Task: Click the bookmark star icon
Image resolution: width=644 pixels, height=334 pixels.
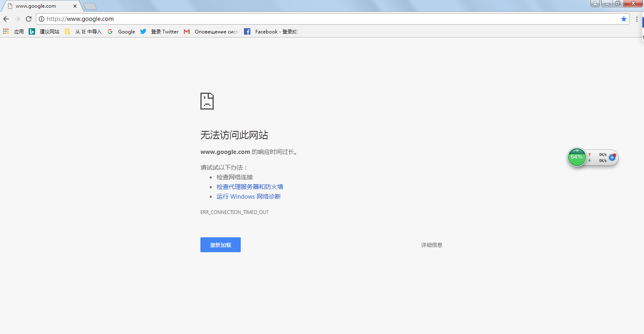Action: click(624, 19)
